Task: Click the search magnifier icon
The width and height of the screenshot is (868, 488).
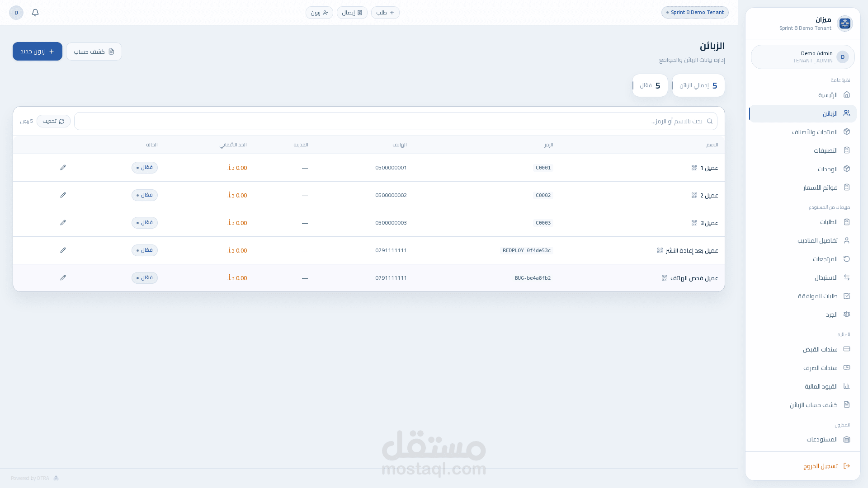Action: (710, 121)
